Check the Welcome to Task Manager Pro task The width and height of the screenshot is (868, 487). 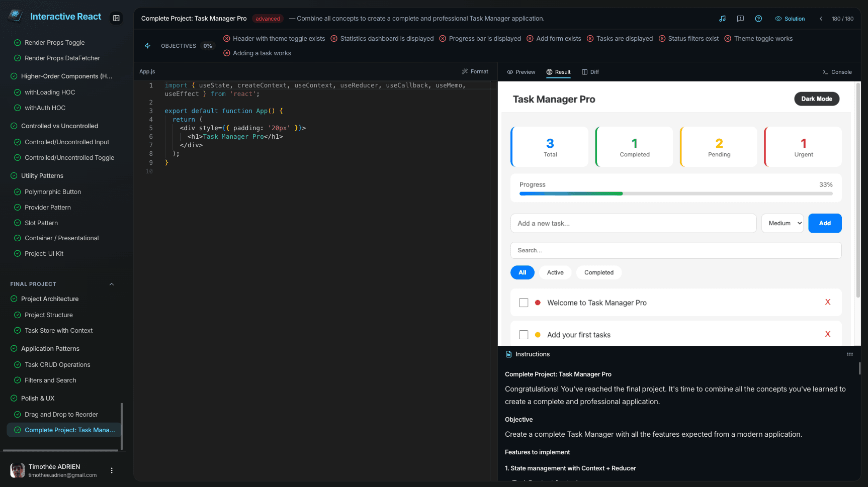tap(524, 302)
